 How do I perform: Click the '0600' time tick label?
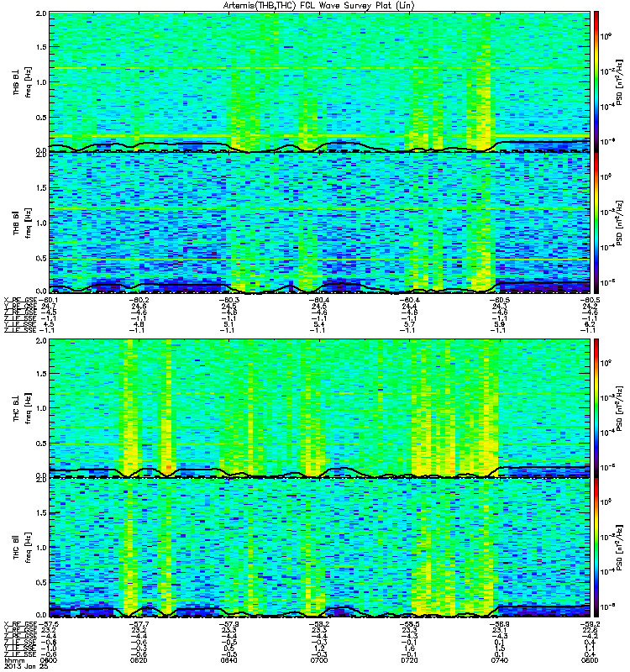pyautogui.click(x=48, y=660)
